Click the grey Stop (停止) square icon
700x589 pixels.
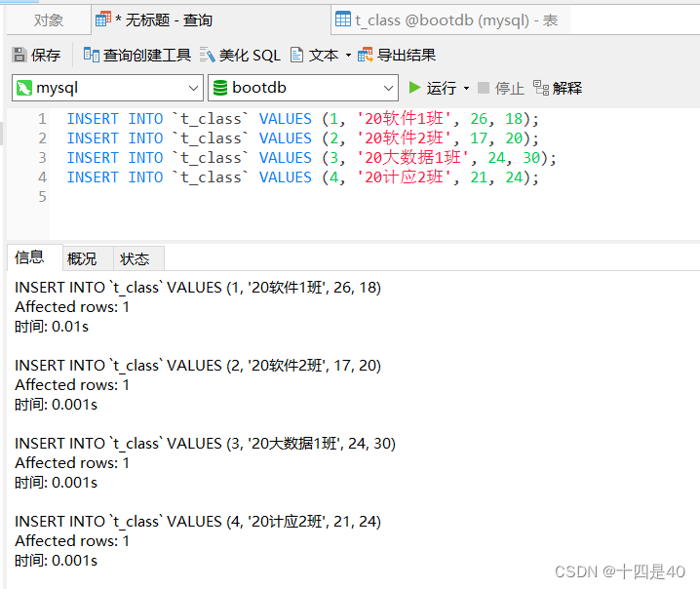[484, 88]
